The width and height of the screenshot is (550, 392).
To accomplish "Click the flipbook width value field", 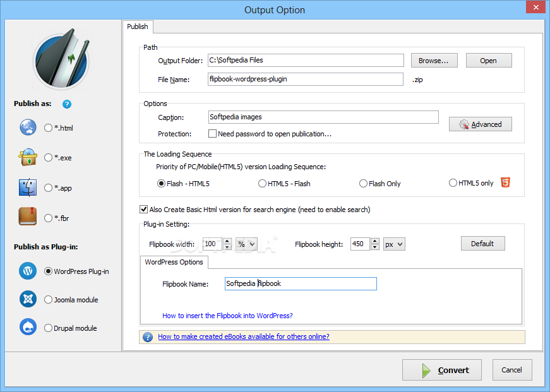I will [x=212, y=244].
